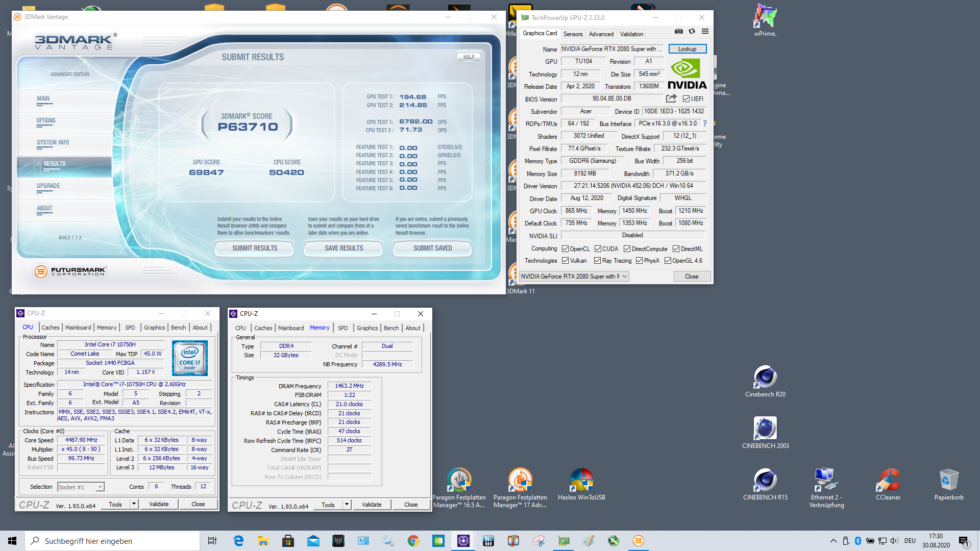Refresh GPU-Z readings with refresh icon
Image resolution: width=980 pixels, height=551 pixels.
tap(692, 32)
